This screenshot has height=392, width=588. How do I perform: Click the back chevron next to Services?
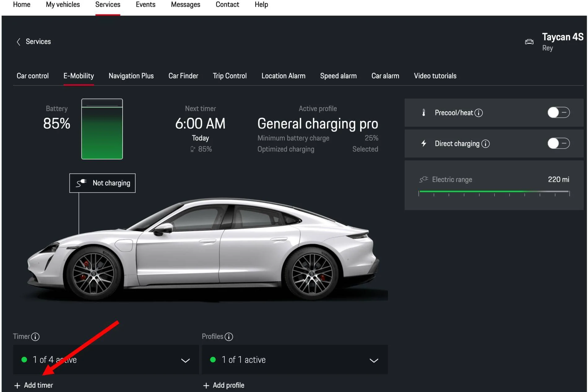point(19,42)
